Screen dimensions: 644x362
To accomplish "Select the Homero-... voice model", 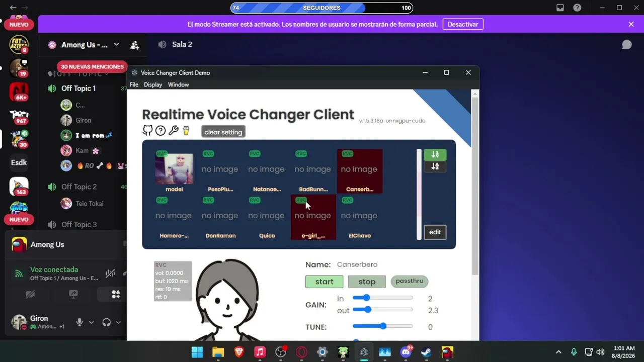I will pyautogui.click(x=174, y=217).
